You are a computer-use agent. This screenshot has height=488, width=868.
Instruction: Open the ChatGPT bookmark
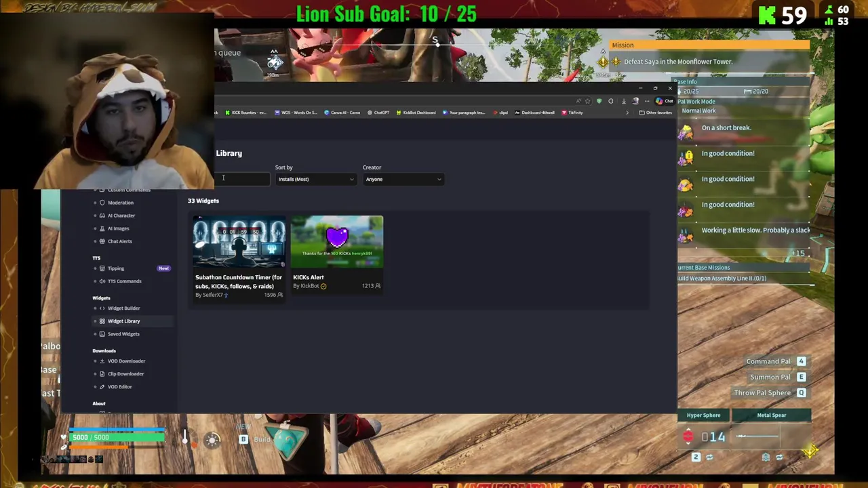click(378, 113)
